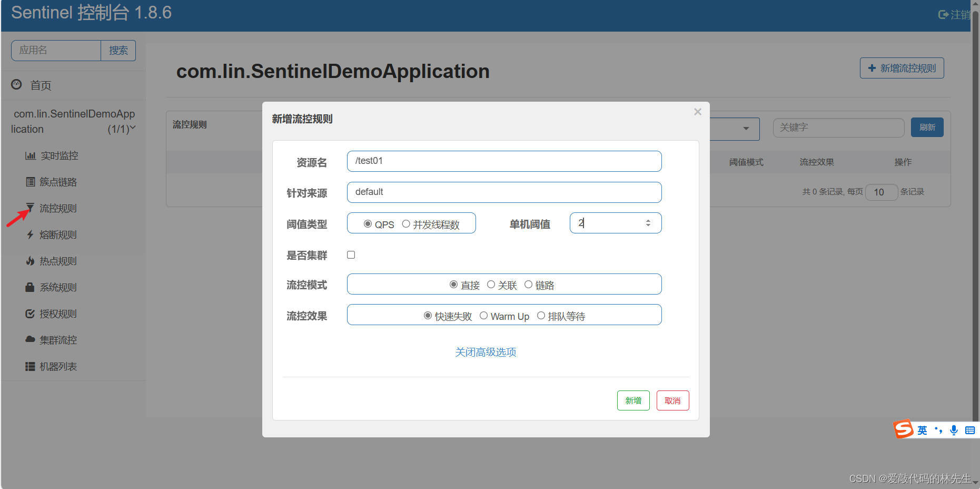This screenshot has width=980, height=489.
Task: Select 关联 flow control mode
Action: coord(491,285)
